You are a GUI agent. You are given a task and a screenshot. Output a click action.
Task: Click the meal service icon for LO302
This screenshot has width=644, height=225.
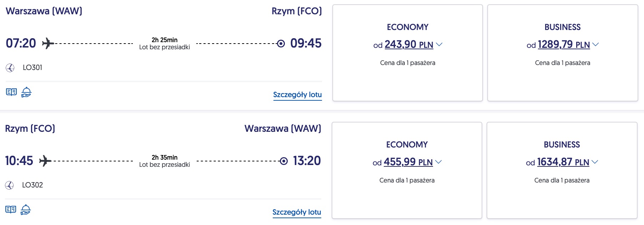pos(26,210)
